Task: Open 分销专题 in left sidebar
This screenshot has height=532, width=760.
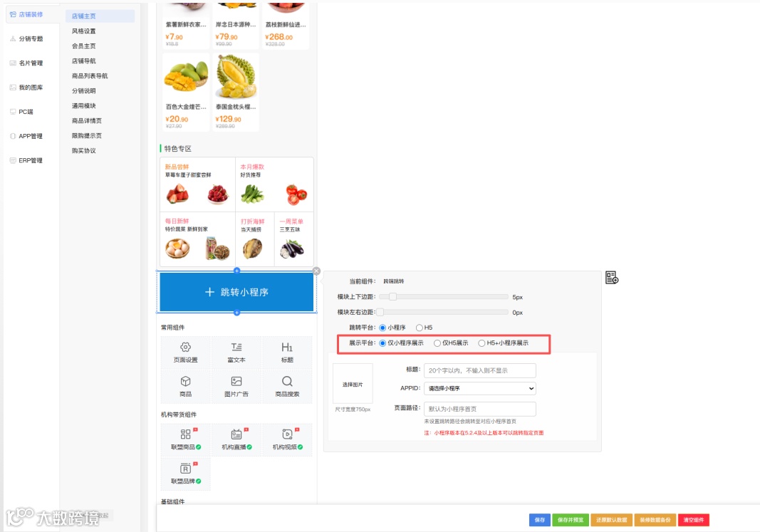Action: (31, 38)
